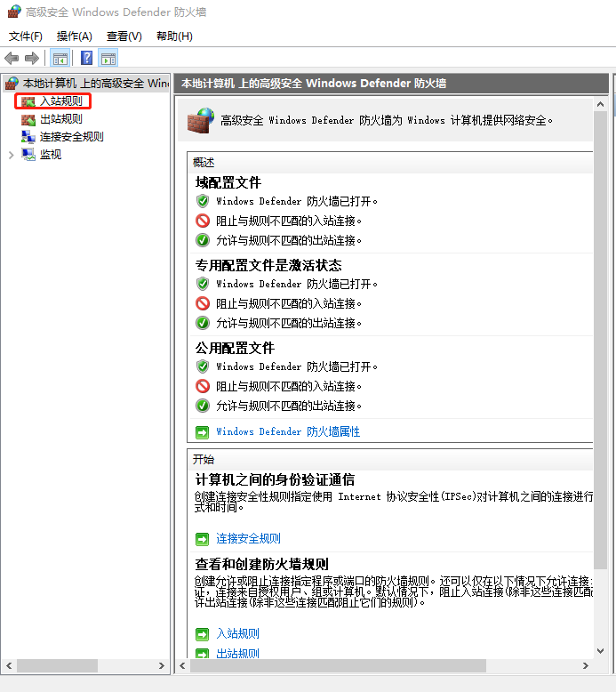This screenshot has width=616, height=692.
Task: Click the tree pane horizontal scrollbar left arrow
Action: pyautogui.click(x=9, y=665)
